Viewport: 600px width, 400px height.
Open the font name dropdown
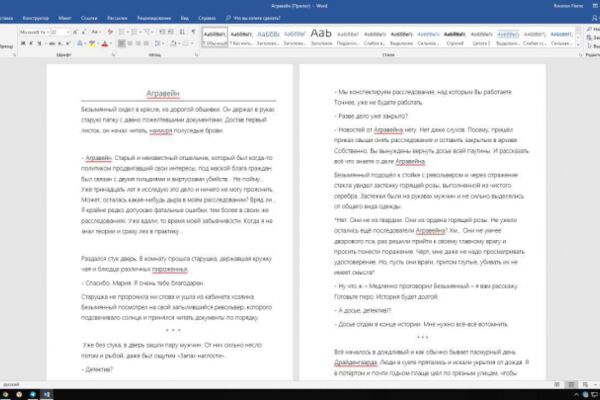pyautogui.click(x=48, y=32)
